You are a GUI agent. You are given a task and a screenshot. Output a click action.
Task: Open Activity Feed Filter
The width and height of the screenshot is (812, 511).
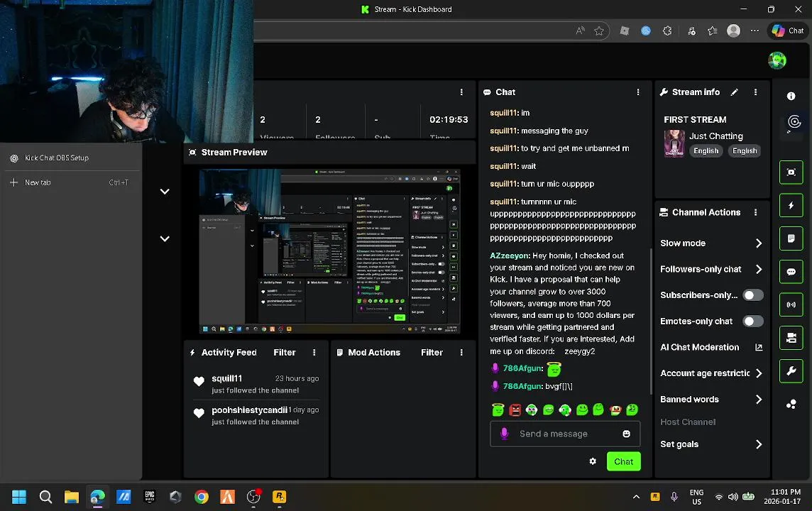point(285,353)
